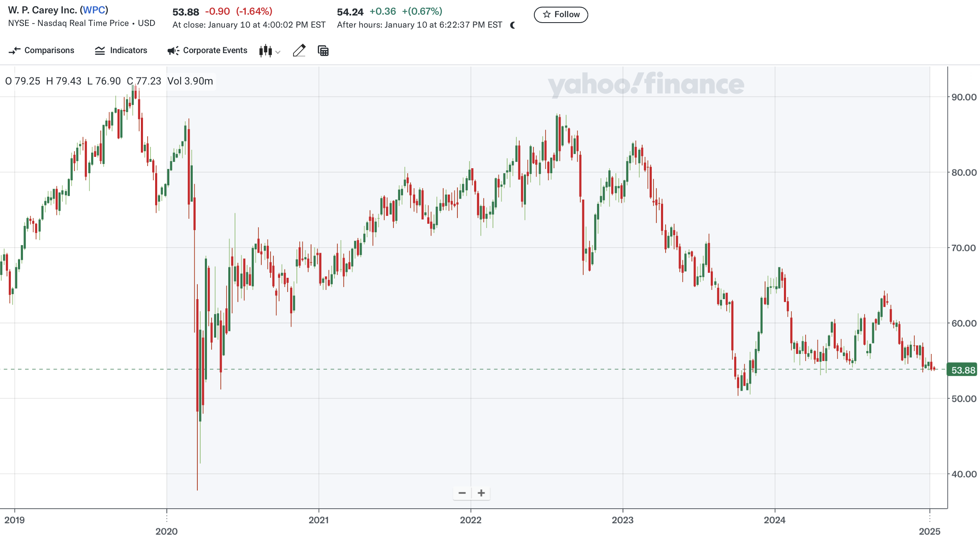Open the Comparisons menu
980x538 pixels.
click(41, 51)
